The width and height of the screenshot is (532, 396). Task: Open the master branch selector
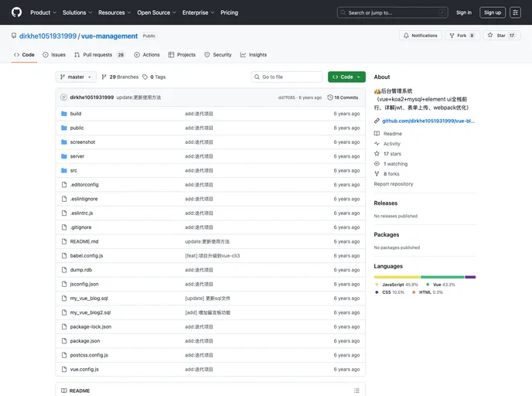point(76,77)
